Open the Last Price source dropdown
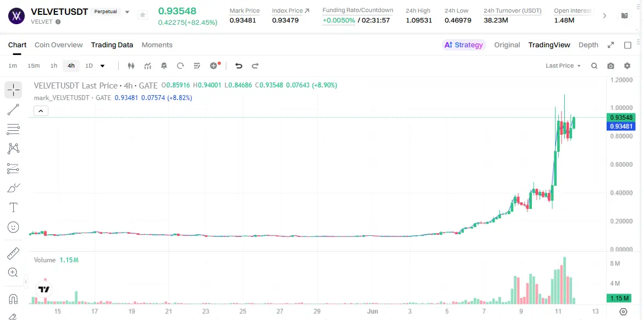This screenshot has height=320, width=644. point(563,66)
